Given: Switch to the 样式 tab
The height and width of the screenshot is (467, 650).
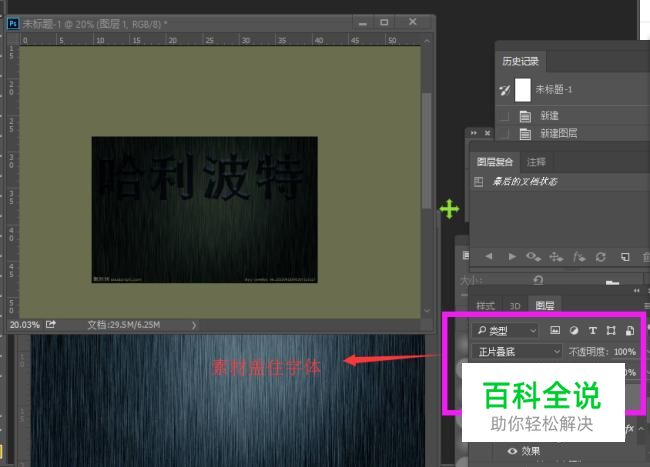Looking at the screenshot, I should pyautogui.click(x=485, y=306).
